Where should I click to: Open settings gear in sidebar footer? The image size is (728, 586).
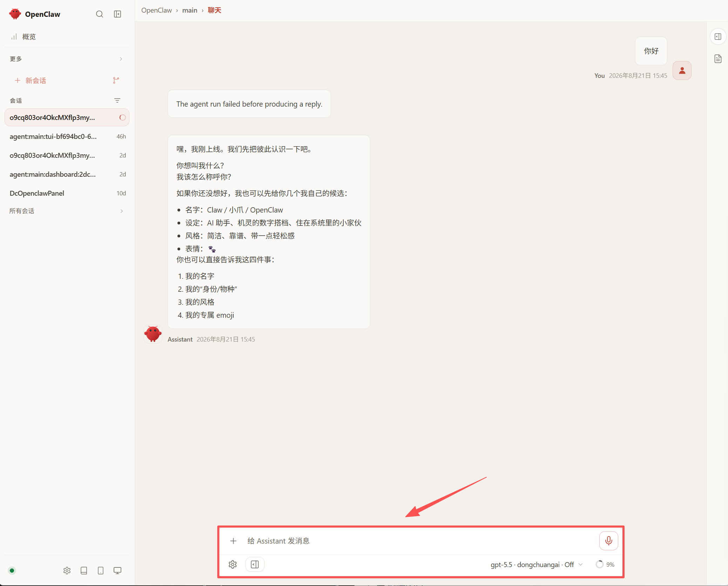pyautogui.click(x=67, y=571)
